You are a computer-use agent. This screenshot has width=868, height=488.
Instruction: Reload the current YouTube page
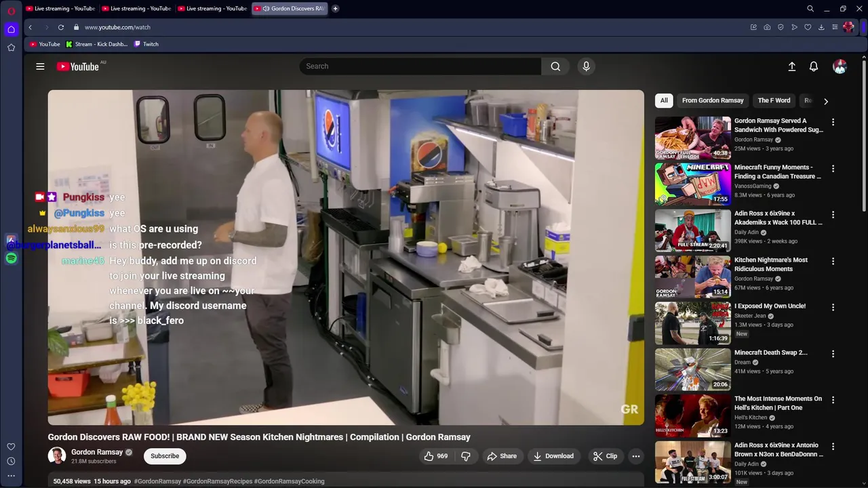(x=60, y=27)
